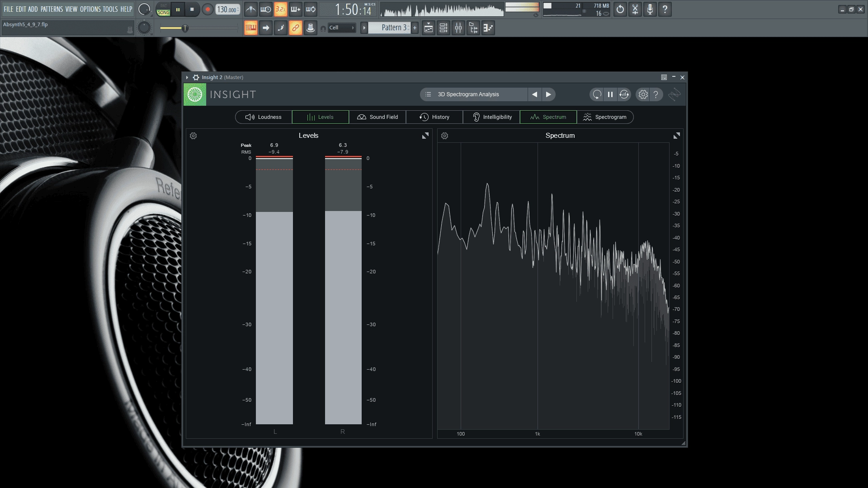Select the Spectrum tab
This screenshot has height=488, width=868.
(x=548, y=117)
